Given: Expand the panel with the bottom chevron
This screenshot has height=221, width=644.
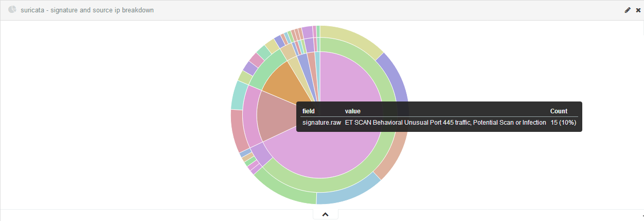Looking at the screenshot, I should [x=325, y=214].
